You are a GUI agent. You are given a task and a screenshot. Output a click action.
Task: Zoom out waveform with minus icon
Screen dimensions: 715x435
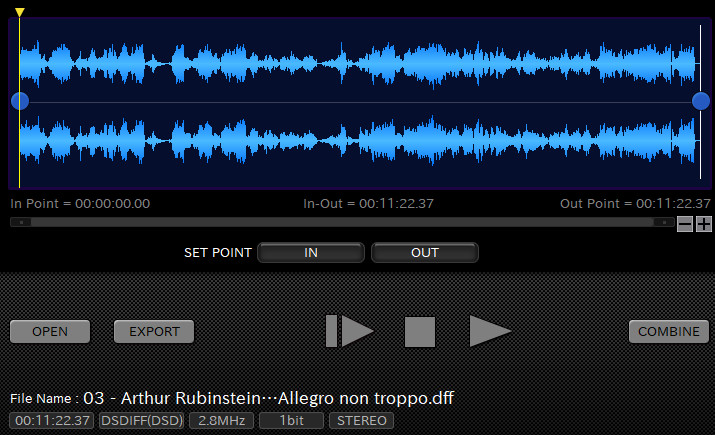pos(684,224)
